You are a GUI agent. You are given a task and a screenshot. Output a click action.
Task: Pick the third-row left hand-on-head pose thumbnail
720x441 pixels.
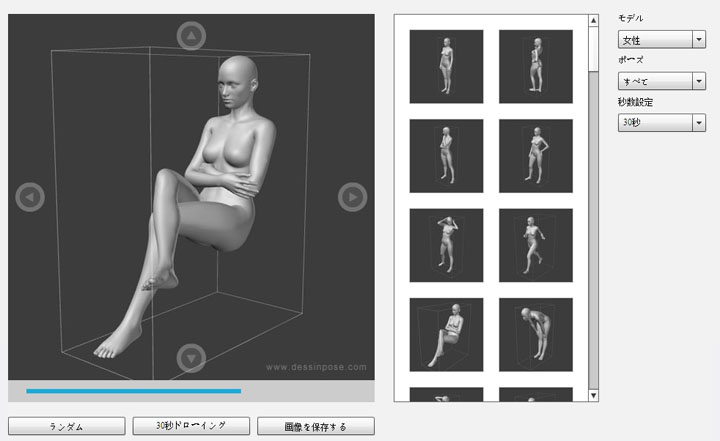coord(446,245)
